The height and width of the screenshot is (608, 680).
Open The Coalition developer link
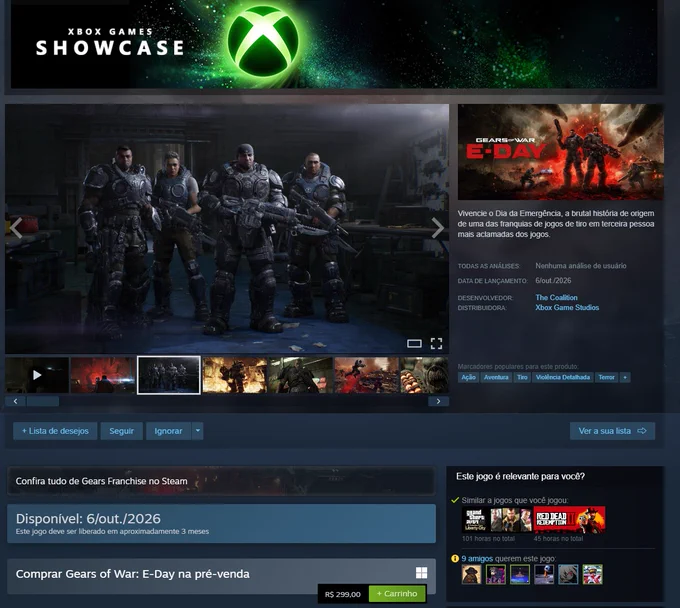[x=556, y=297]
